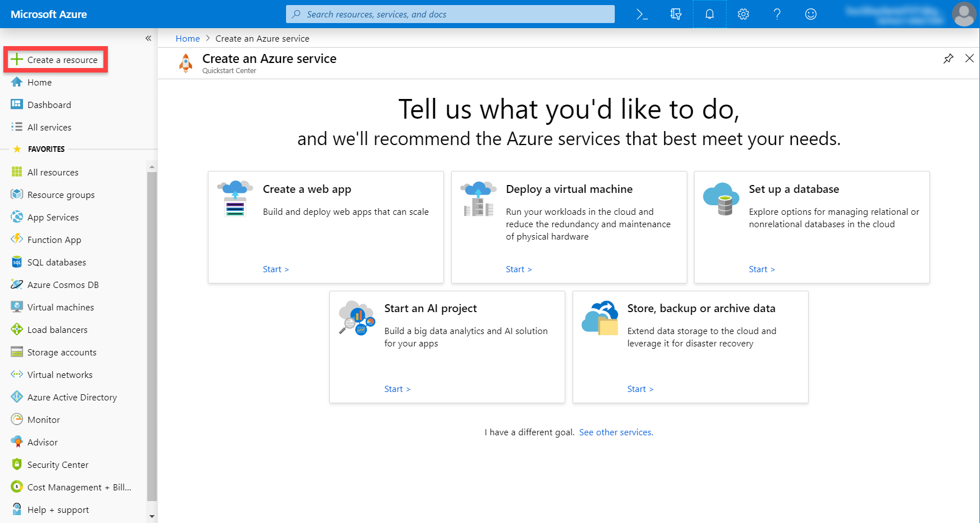Click the Store, backup or archive data card icon

[x=600, y=318]
